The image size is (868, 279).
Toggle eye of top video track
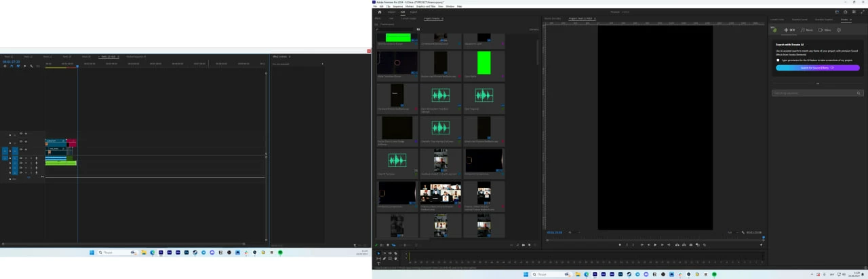26,134
